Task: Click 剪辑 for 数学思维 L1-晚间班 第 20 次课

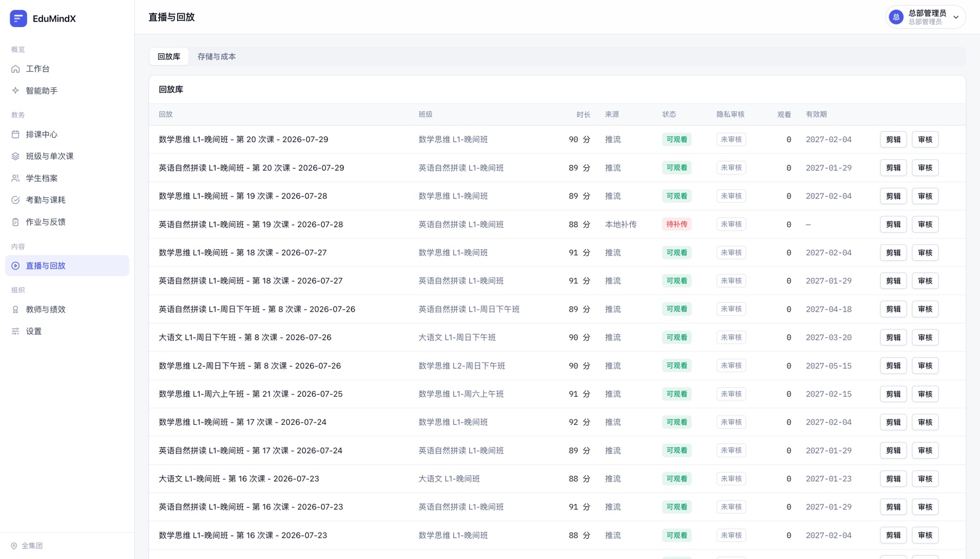Action: (894, 140)
